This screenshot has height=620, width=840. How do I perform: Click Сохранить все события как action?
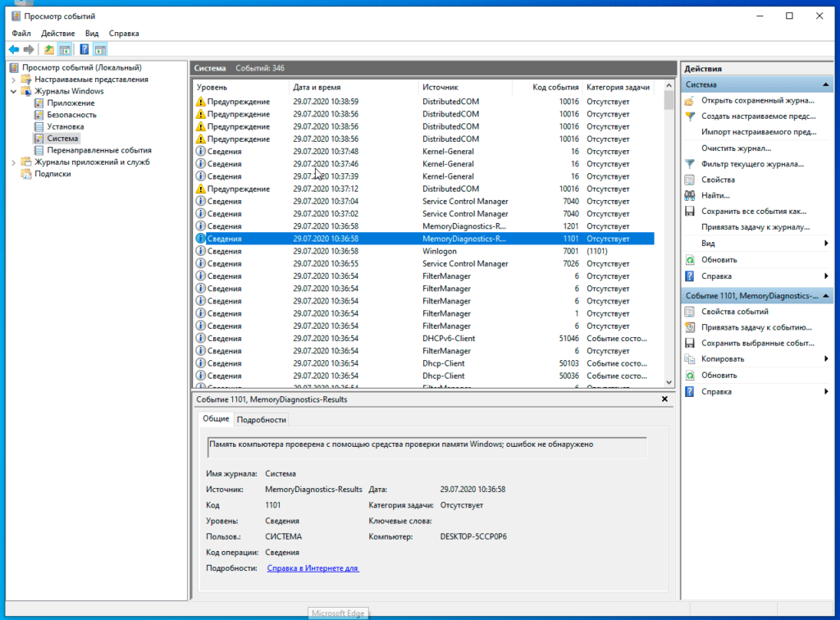[754, 211]
